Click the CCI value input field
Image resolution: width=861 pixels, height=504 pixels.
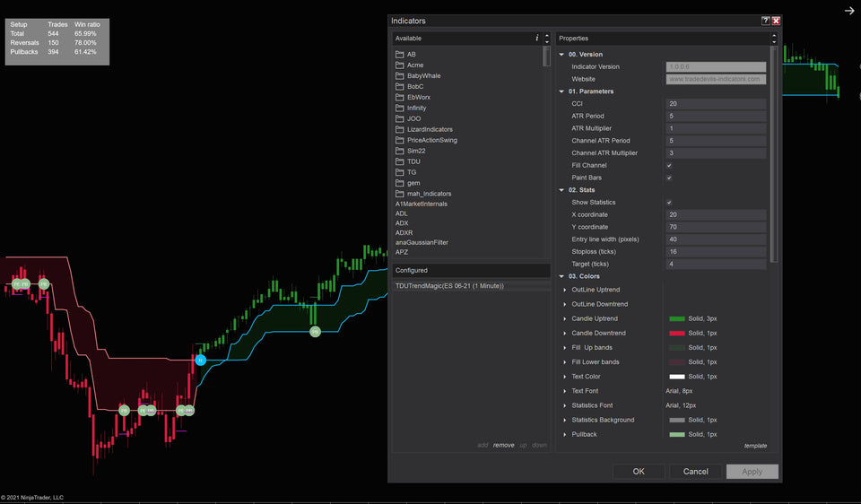pyautogui.click(x=716, y=104)
